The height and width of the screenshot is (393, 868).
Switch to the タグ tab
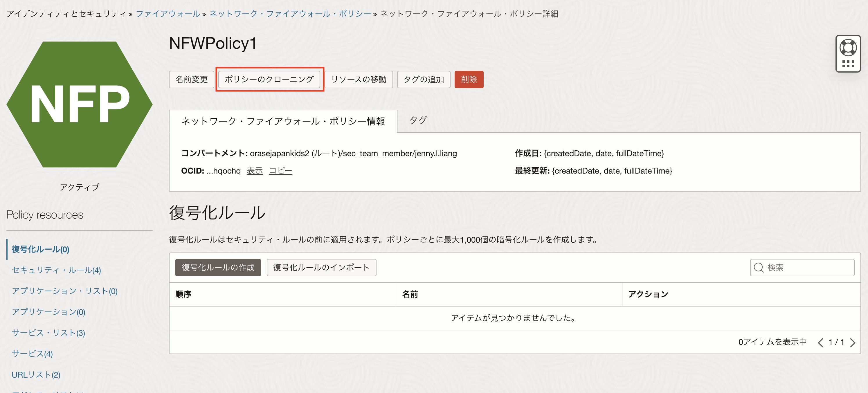tap(418, 120)
